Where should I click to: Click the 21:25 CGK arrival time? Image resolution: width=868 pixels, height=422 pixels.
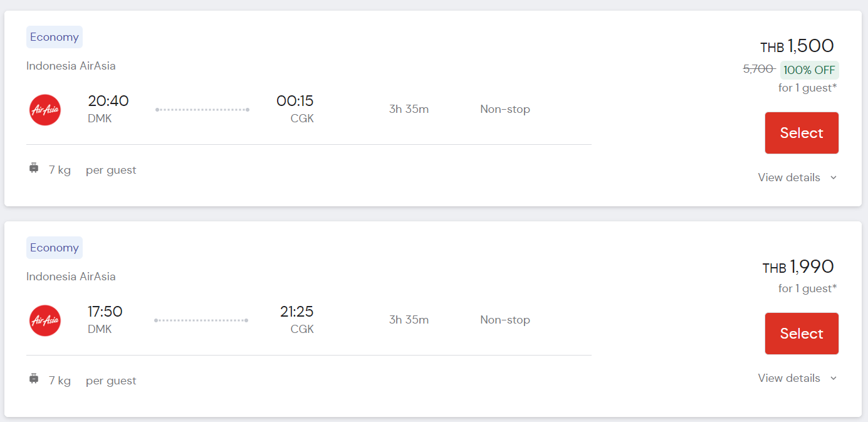click(x=296, y=312)
